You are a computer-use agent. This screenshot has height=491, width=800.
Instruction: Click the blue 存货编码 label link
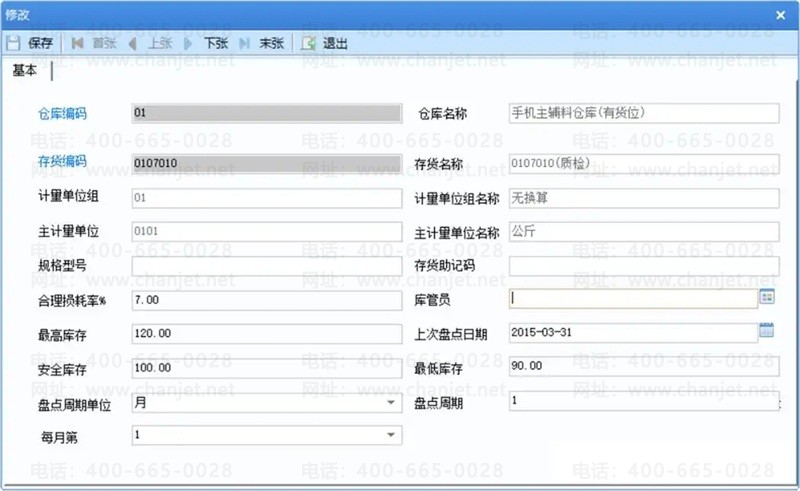(62, 161)
